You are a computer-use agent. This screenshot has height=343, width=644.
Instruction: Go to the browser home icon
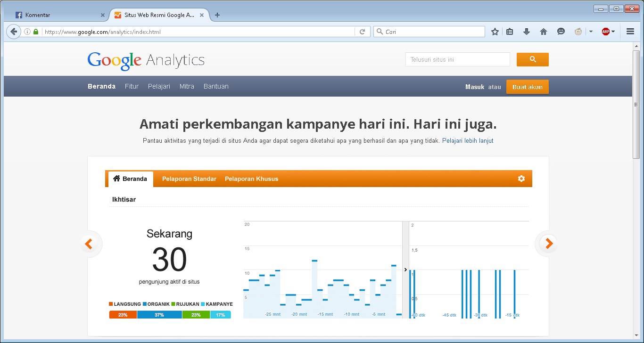(543, 32)
